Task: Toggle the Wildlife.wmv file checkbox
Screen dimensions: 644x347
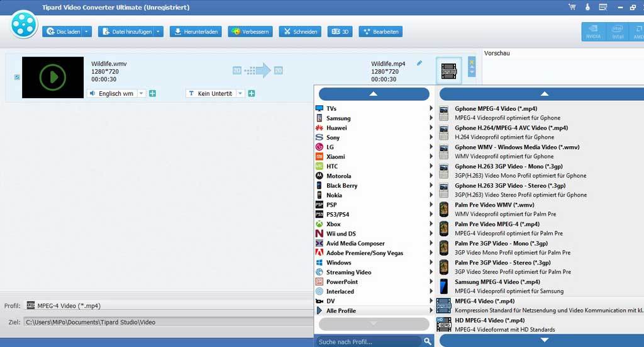Action: click(x=17, y=77)
